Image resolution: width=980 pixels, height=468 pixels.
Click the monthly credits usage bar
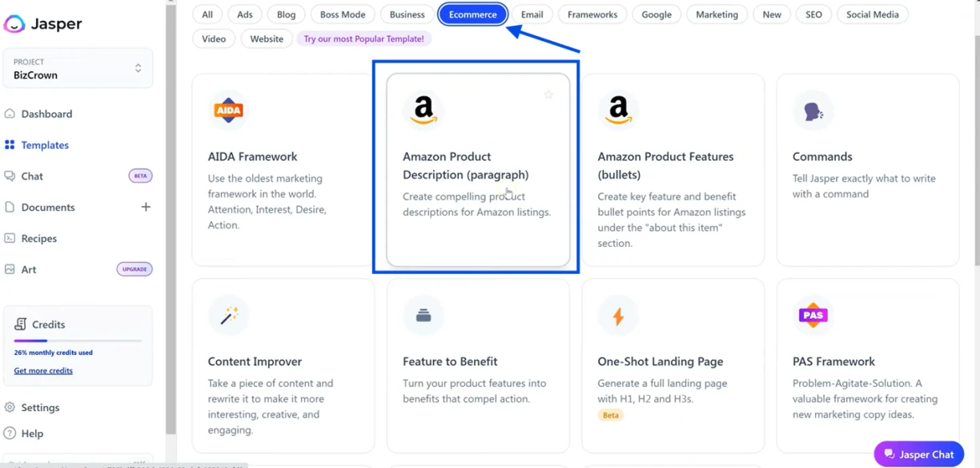pyautogui.click(x=78, y=341)
